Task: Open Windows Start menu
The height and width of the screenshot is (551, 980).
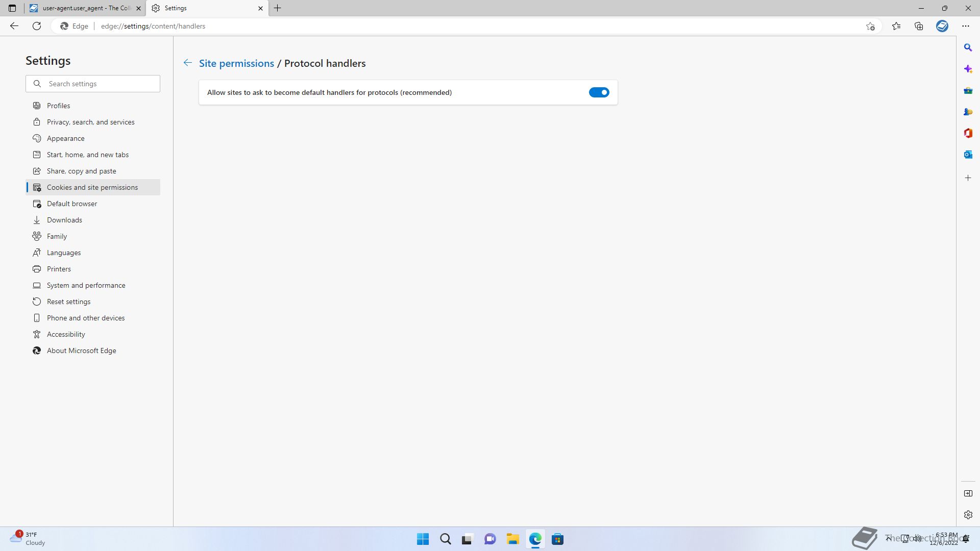Action: pyautogui.click(x=423, y=539)
